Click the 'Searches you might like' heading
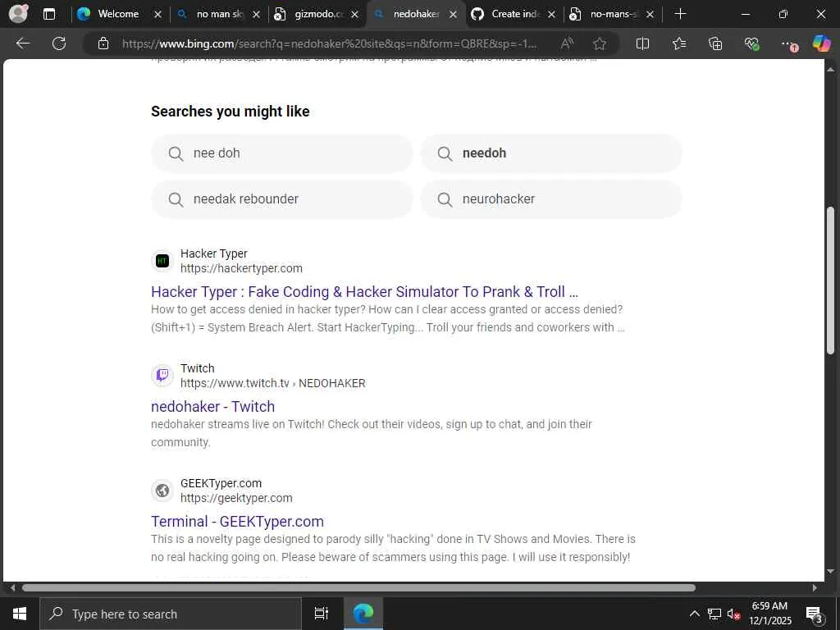The width and height of the screenshot is (840, 630). pyautogui.click(x=231, y=112)
